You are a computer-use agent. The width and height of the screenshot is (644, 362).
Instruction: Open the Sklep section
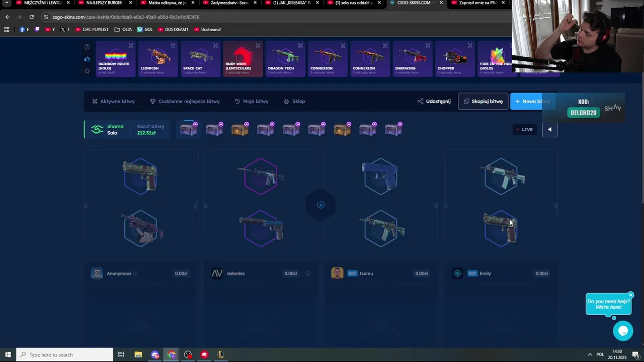coord(294,101)
